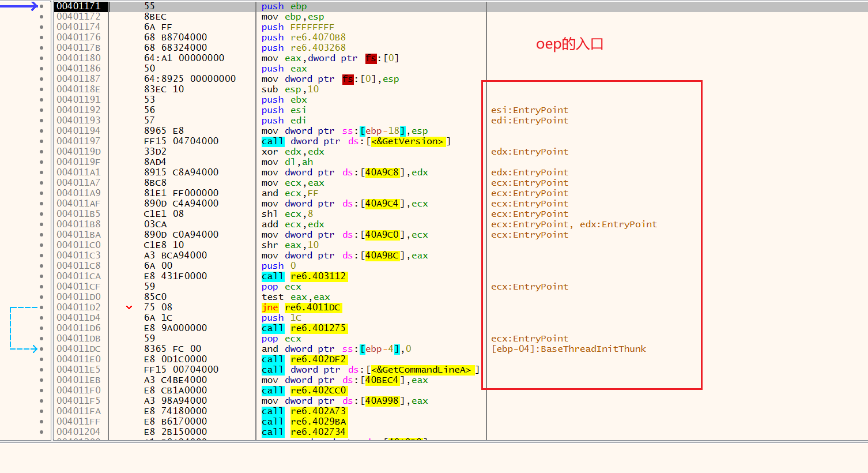Toggle breakpoint dot beside address 004011CA
The image size is (868, 473).
[41, 276]
